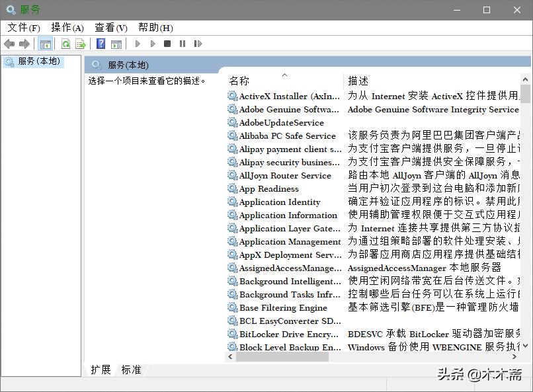
Task: Click the gear icon beside Application Information
Action: (x=233, y=215)
